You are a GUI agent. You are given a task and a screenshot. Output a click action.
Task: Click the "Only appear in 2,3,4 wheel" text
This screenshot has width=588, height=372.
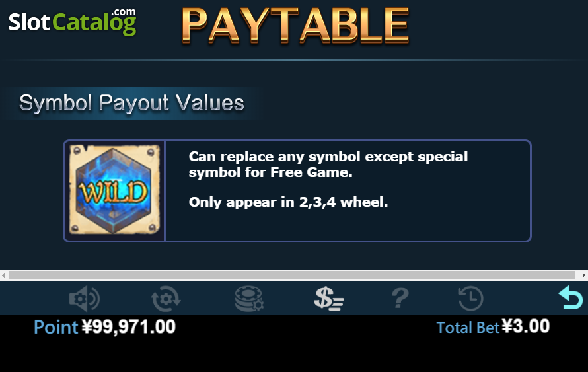[x=288, y=202]
